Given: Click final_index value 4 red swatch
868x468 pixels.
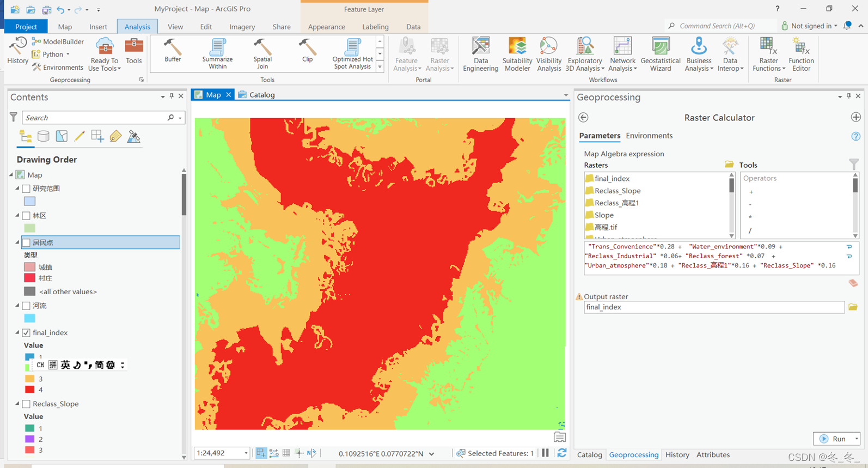Looking at the screenshot, I should tap(30, 390).
